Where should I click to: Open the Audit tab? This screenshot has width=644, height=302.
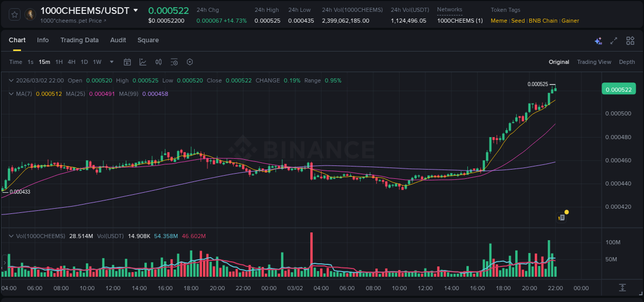pos(118,40)
